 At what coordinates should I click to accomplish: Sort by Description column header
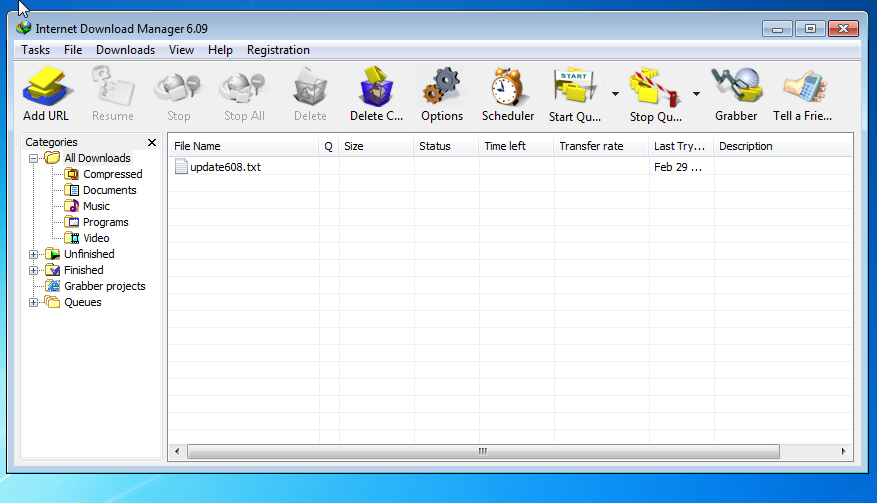point(783,146)
